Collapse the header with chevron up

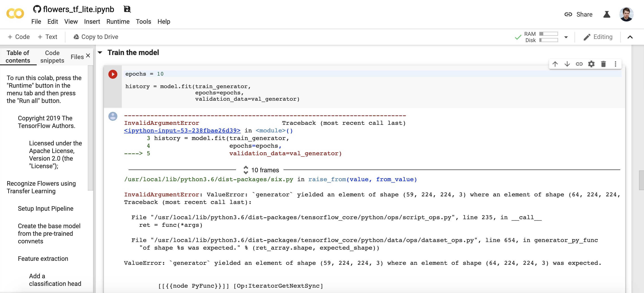click(630, 37)
